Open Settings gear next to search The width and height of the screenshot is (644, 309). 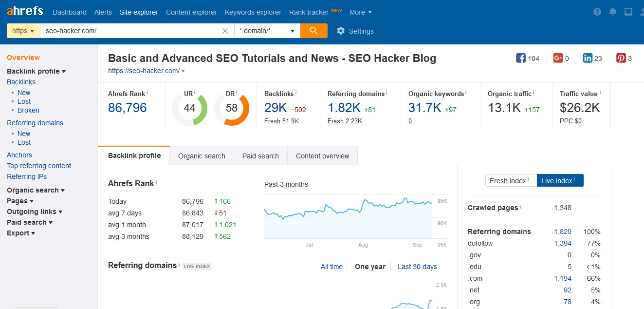341,31
